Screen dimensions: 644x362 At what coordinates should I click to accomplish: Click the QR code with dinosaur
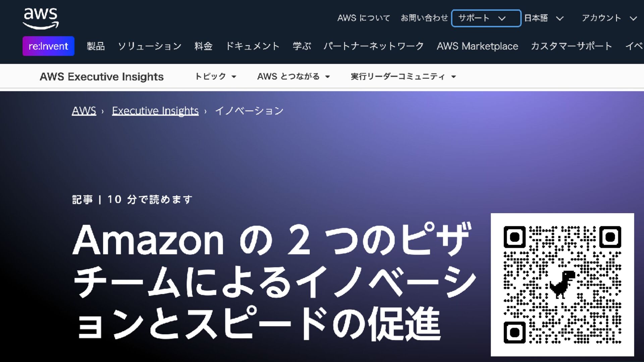click(x=562, y=285)
